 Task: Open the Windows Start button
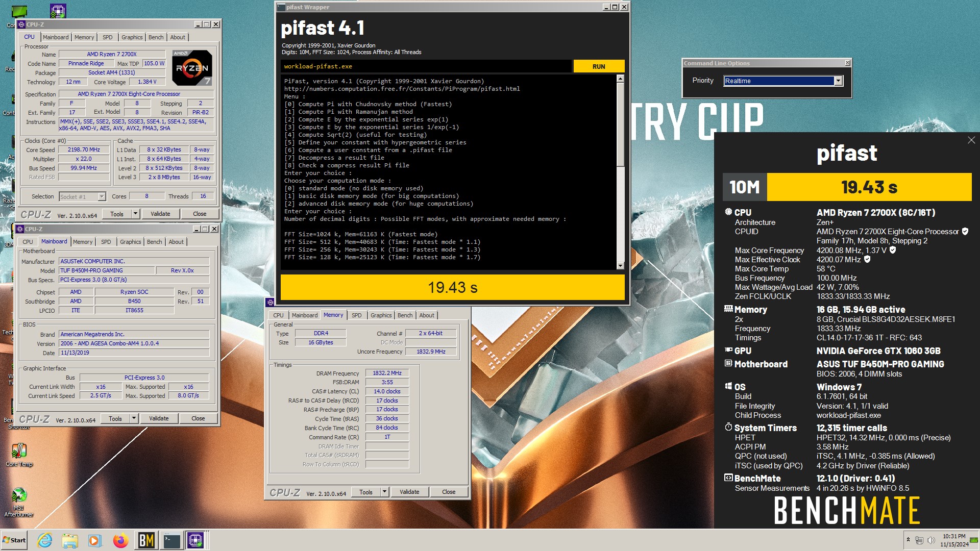click(14, 540)
